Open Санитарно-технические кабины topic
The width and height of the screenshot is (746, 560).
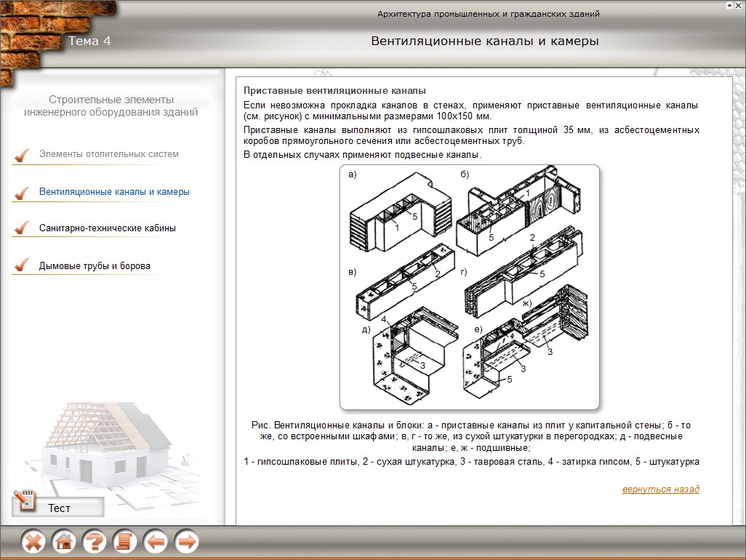coord(107,228)
